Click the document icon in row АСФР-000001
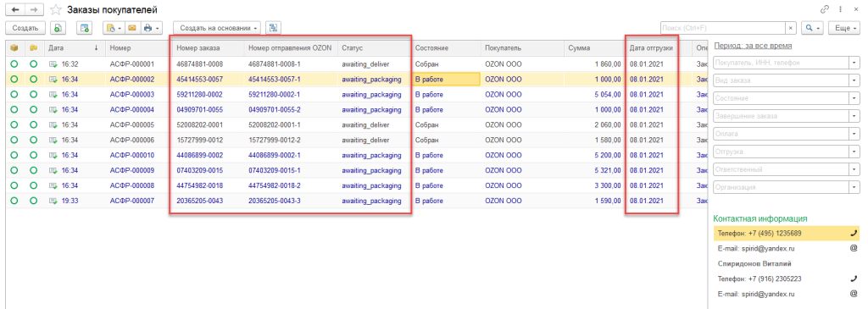 53,64
